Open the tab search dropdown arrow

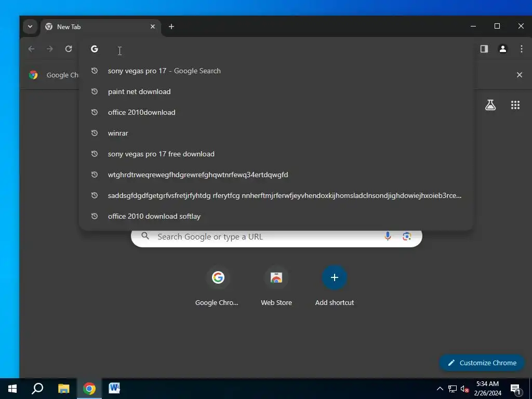click(30, 26)
